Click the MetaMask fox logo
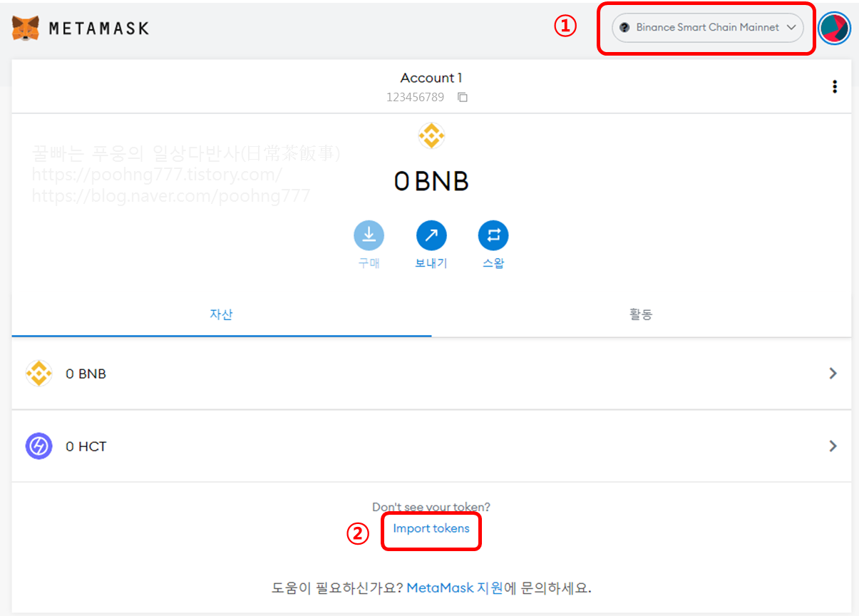The width and height of the screenshot is (859, 616). [26, 29]
